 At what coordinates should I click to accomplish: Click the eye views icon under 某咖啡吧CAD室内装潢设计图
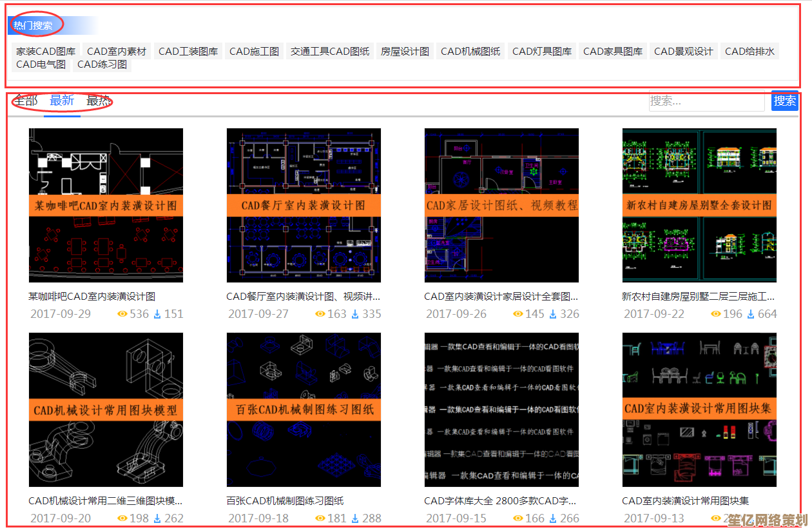pyautogui.click(x=122, y=314)
